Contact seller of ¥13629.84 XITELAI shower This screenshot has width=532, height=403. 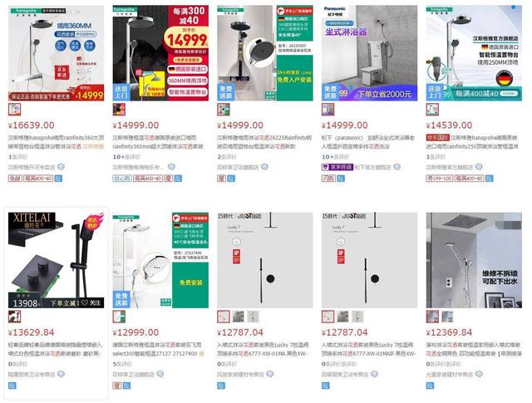pos(61,374)
